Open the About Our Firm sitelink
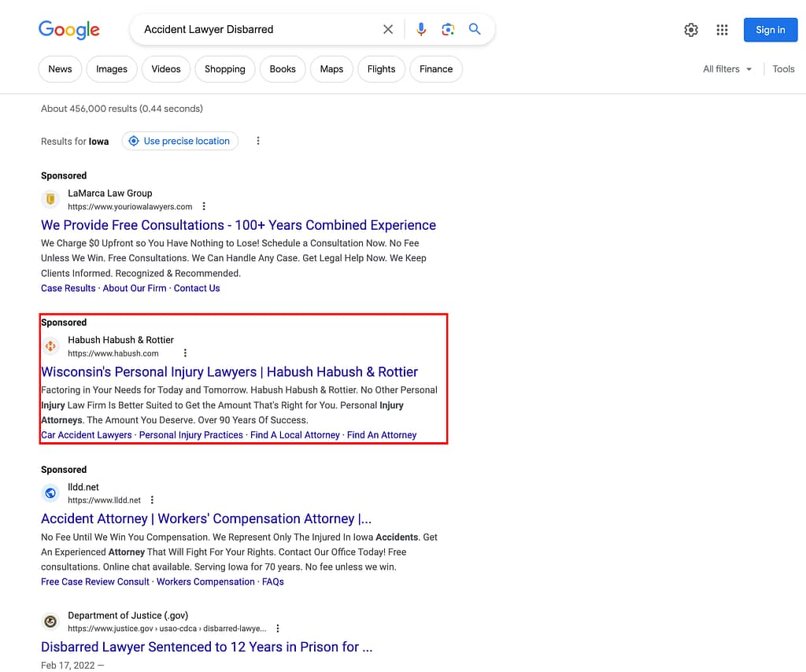806x672 pixels. tap(135, 288)
